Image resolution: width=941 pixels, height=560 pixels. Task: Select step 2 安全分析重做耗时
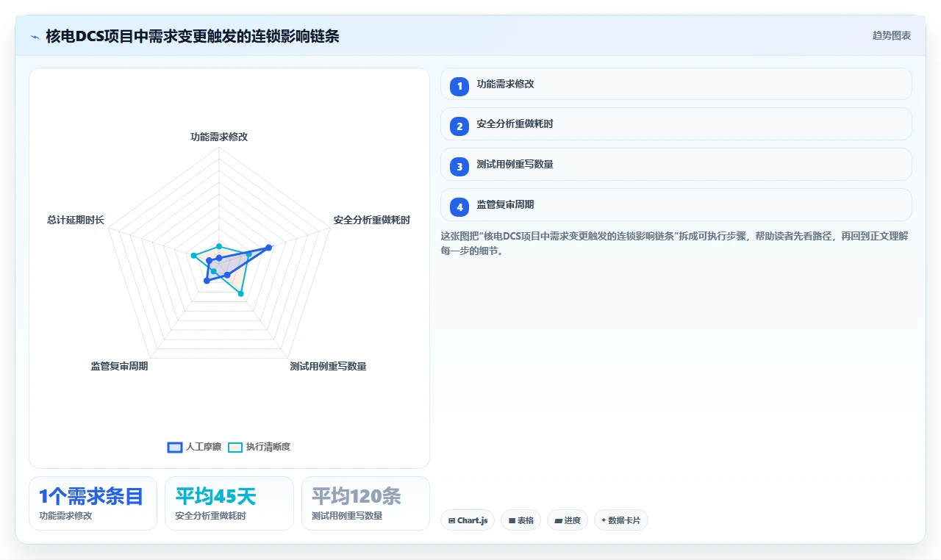(x=676, y=124)
